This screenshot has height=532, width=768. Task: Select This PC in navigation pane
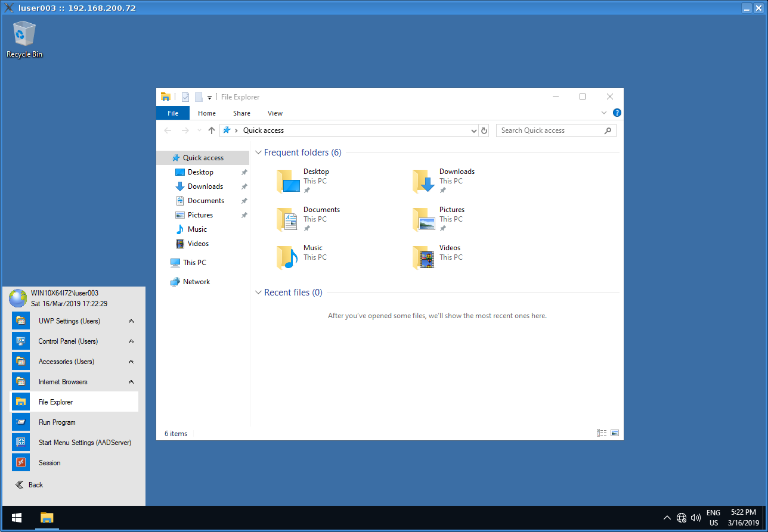point(194,263)
